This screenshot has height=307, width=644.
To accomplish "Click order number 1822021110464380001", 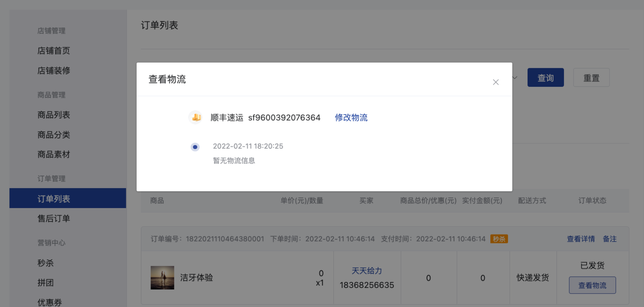I will coord(225,239).
